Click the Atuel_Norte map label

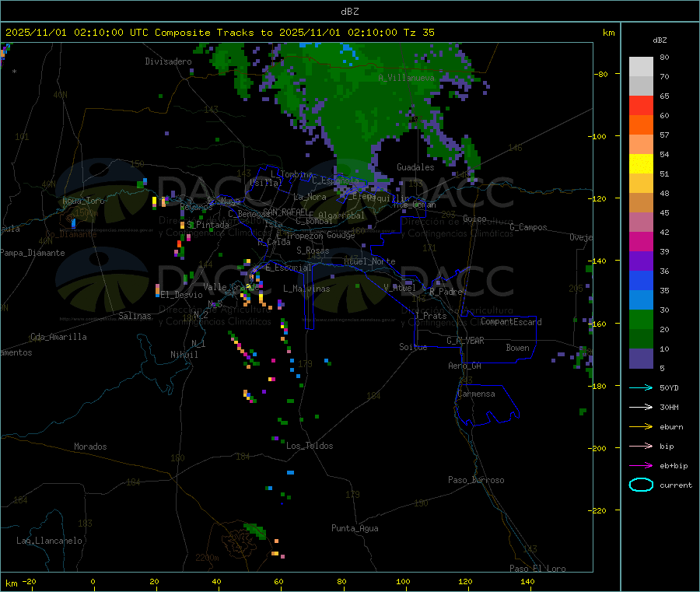coord(369,261)
